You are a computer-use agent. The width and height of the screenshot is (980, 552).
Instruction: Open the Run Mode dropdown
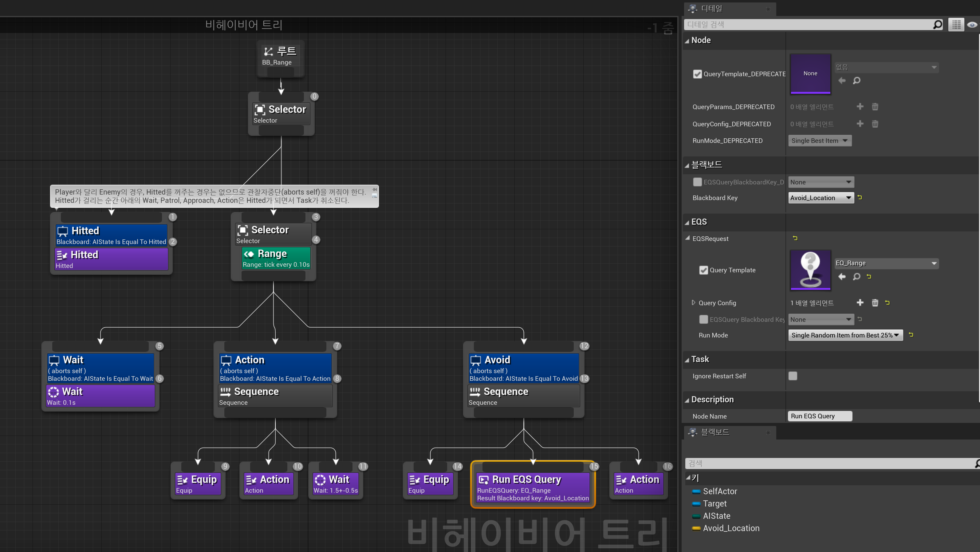[845, 335]
